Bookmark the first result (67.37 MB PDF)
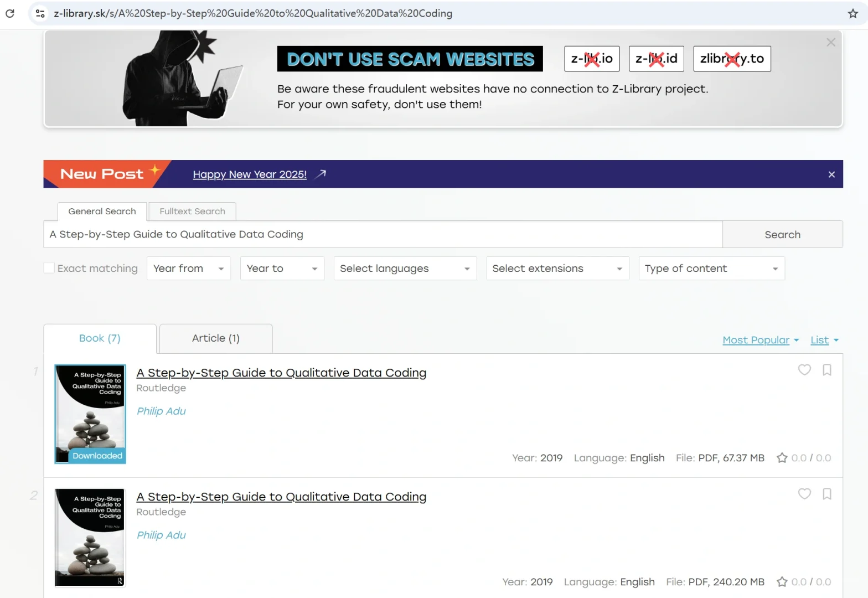 pyautogui.click(x=827, y=369)
